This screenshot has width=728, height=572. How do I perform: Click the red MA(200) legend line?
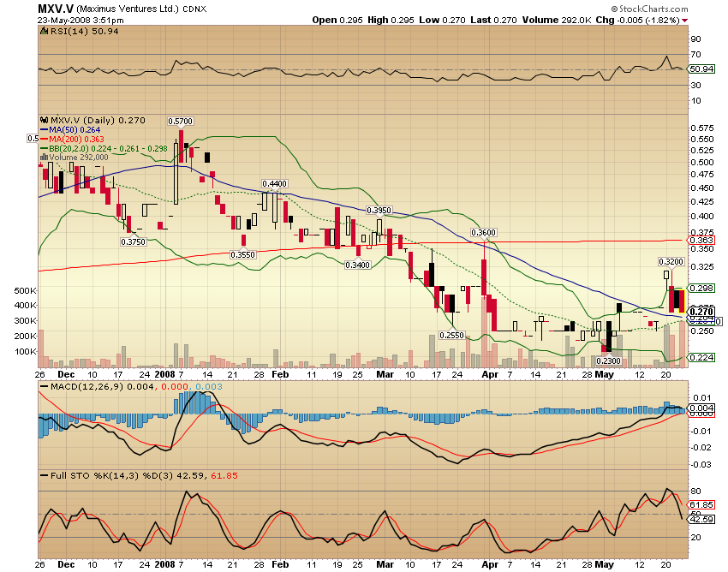tap(44, 140)
